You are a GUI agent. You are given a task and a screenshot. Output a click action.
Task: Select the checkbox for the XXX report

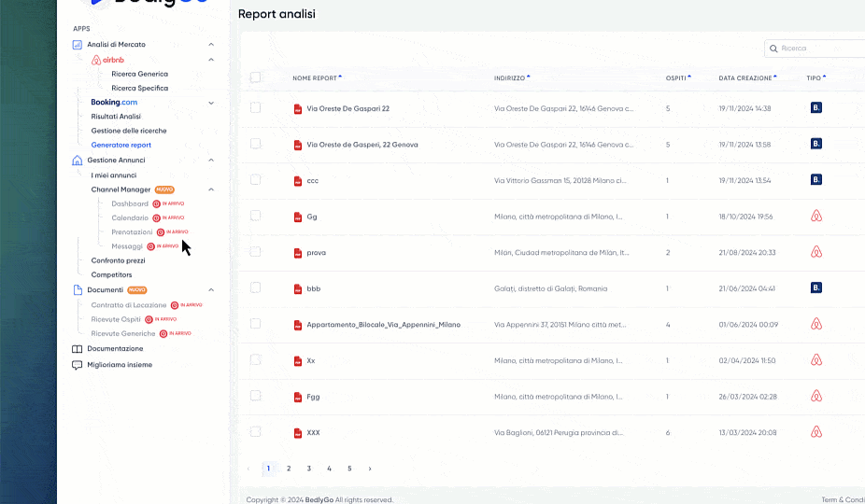255,432
